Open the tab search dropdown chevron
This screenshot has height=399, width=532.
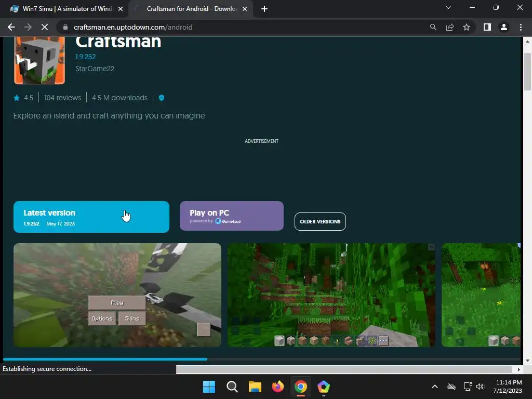click(x=448, y=7)
